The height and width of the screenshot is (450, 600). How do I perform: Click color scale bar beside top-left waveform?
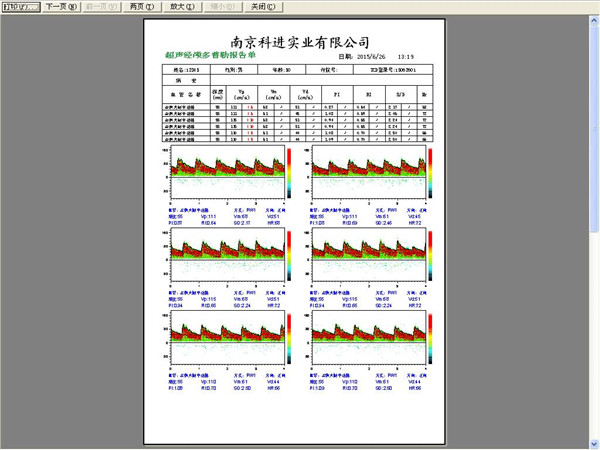[288, 171]
